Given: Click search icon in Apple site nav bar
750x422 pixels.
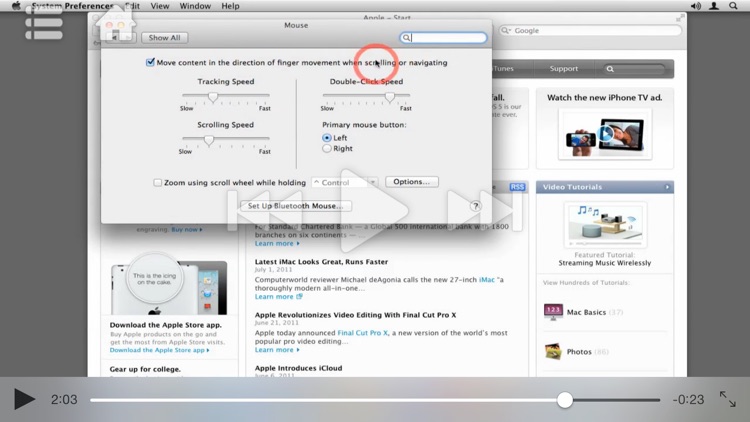Looking at the screenshot, I should click(x=610, y=69).
